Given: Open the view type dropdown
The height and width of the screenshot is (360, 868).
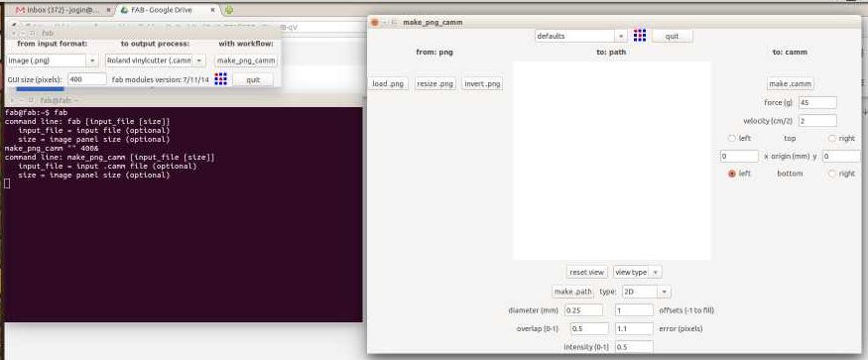Looking at the screenshot, I should 637,272.
